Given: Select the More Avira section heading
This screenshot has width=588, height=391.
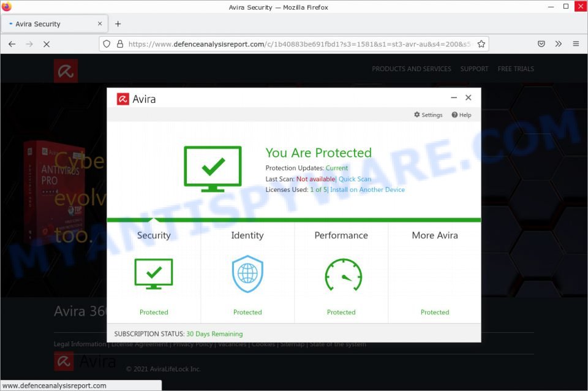Looking at the screenshot, I should 435,235.
